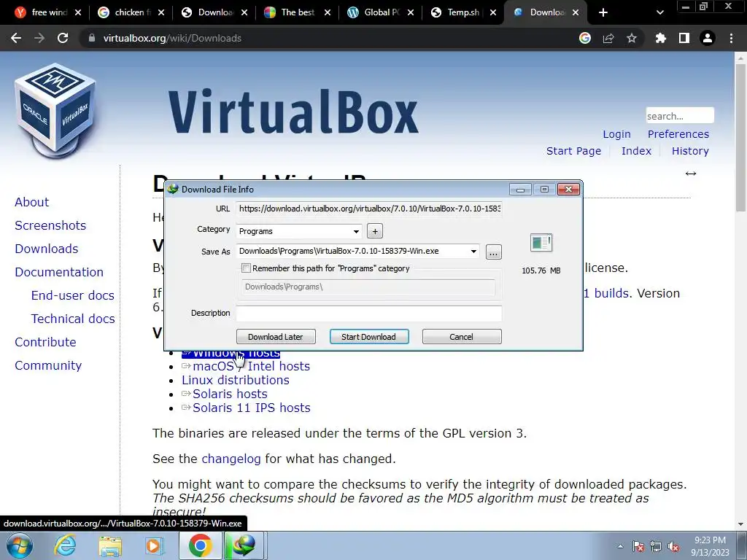Open Chrome extensions puzzle icon
This screenshot has width=747, height=560.
click(661, 38)
